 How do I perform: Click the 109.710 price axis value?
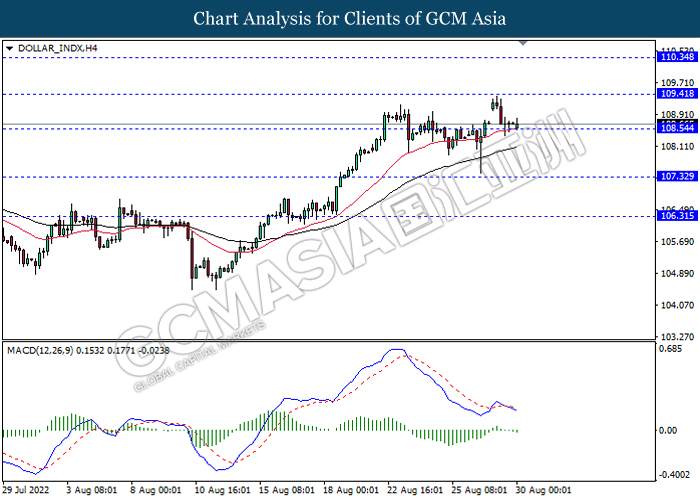pyautogui.click(x=677, y=83)
